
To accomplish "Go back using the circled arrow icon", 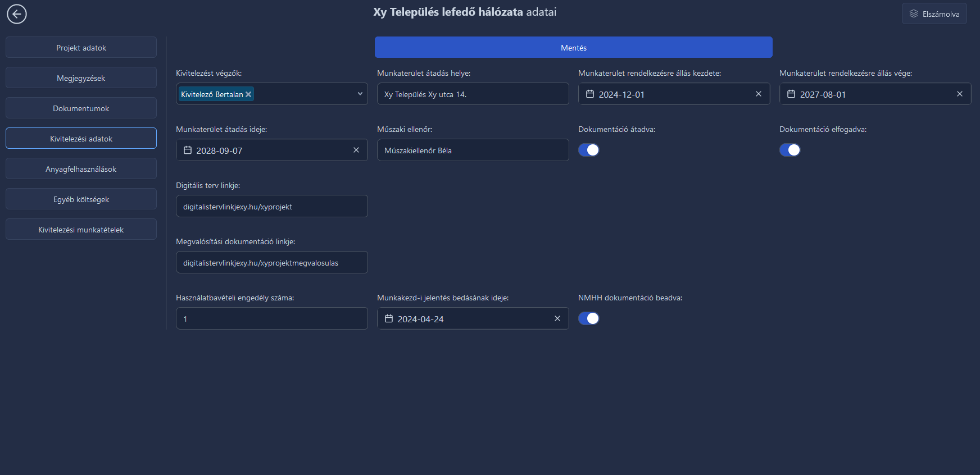I will pos(17,14).
